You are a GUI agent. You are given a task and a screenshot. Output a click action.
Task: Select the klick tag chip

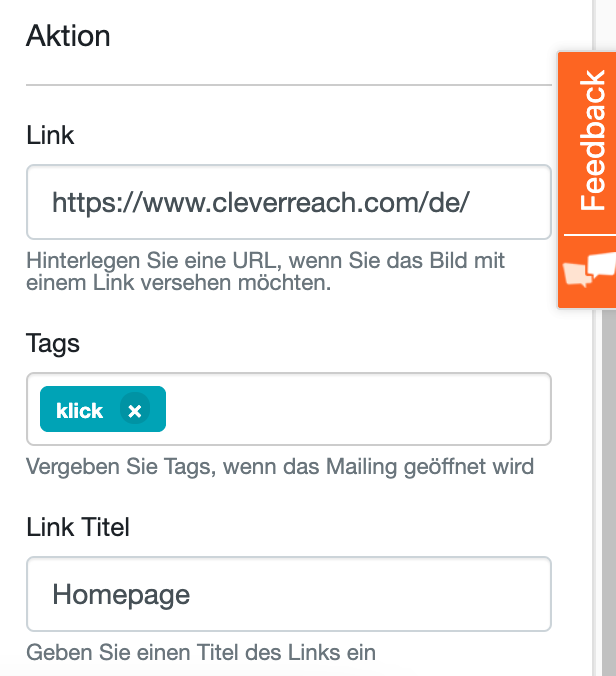tap(80, 410)
